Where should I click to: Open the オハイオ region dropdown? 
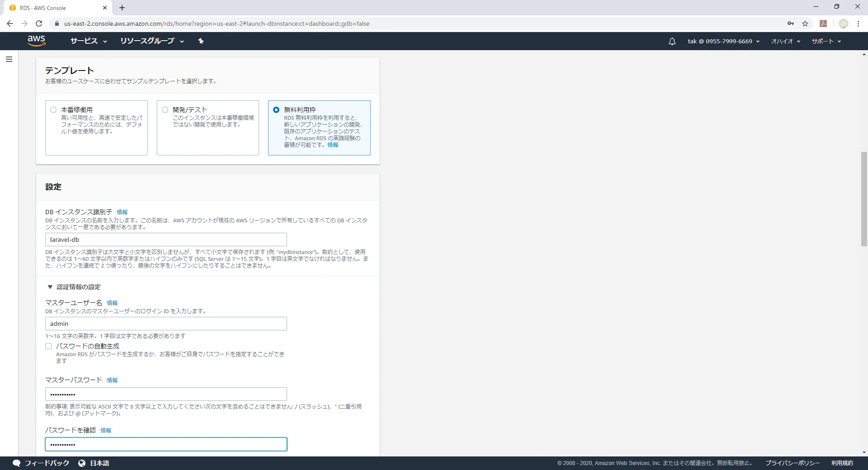coord(785,41)
